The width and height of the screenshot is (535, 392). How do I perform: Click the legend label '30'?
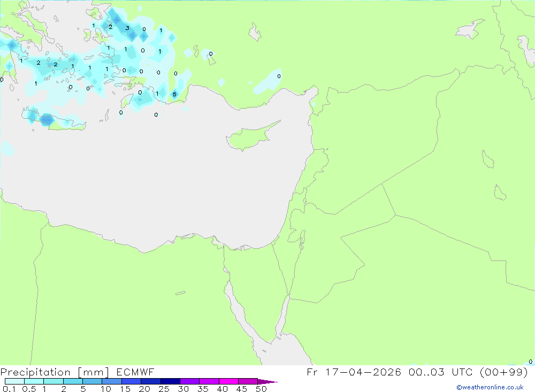coord(183,389)
